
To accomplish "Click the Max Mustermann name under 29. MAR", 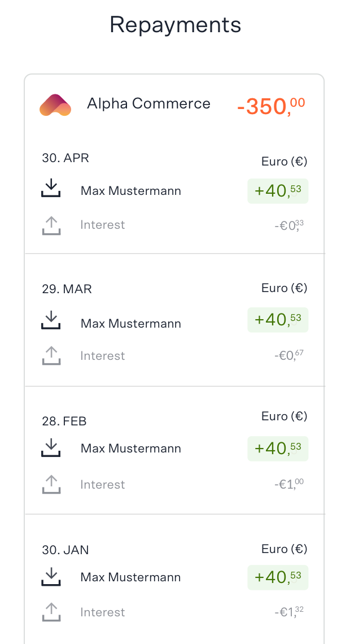I will pyautogui.click(x=130, y=323).
